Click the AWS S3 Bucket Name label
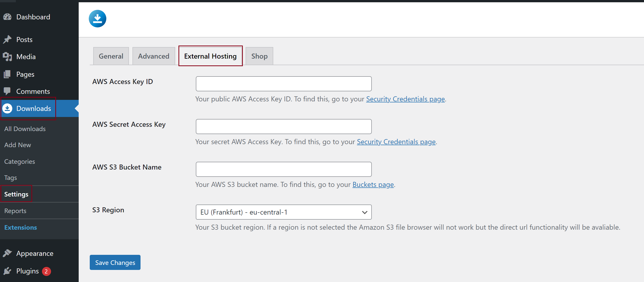Viewport: 644px width, 282px height. pyautogui.click(x=127, y=167)
